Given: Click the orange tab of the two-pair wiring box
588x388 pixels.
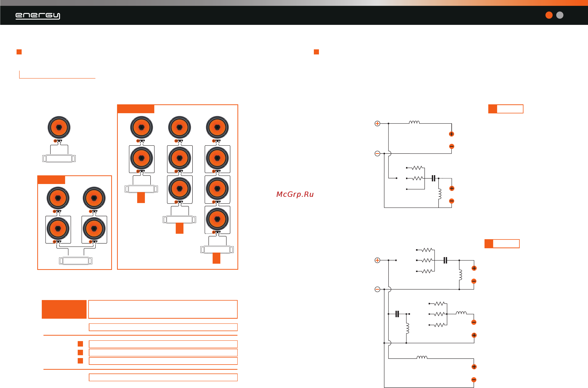Looking at the screenshot, I should tap(51, 180).
